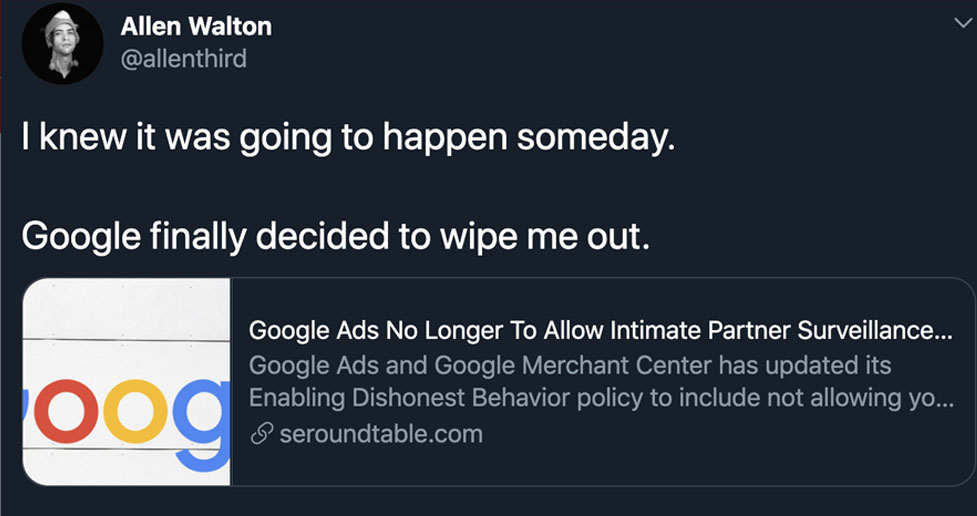Open the Google Ads article headline
The height and width of the screenshot is (516, 977).
(598, 330)
